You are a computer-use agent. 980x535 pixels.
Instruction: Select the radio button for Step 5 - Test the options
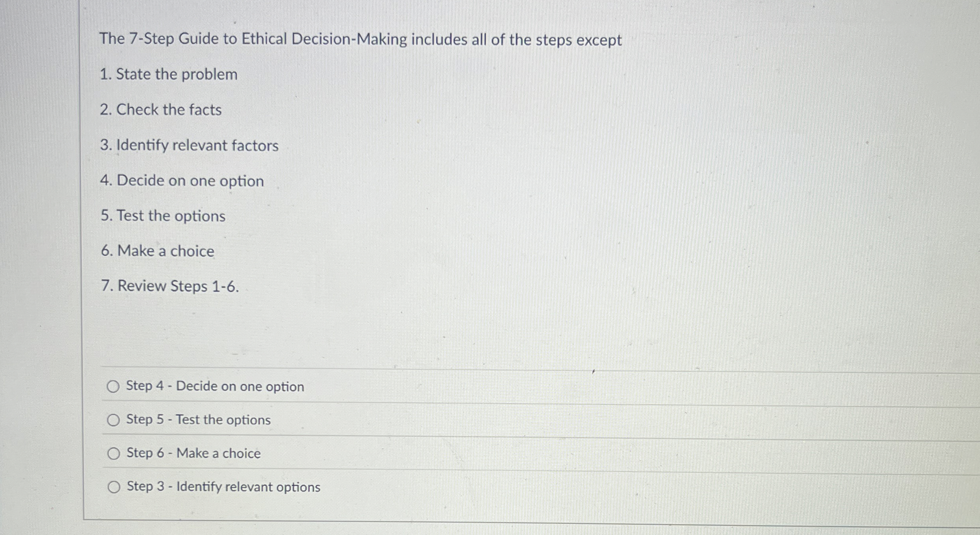(x=113, y=420)
